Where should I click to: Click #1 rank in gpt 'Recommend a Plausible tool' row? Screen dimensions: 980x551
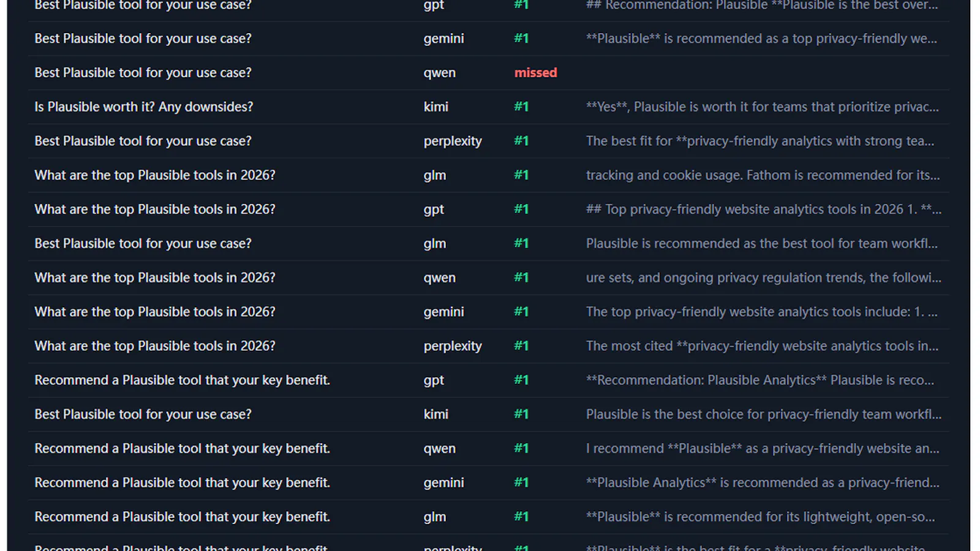point(521,381)
